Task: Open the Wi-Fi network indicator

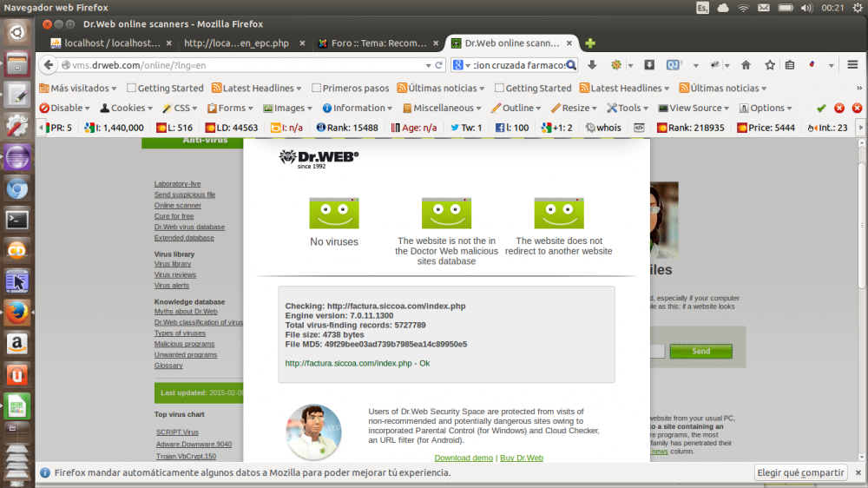Action: (x=744, y=8)
